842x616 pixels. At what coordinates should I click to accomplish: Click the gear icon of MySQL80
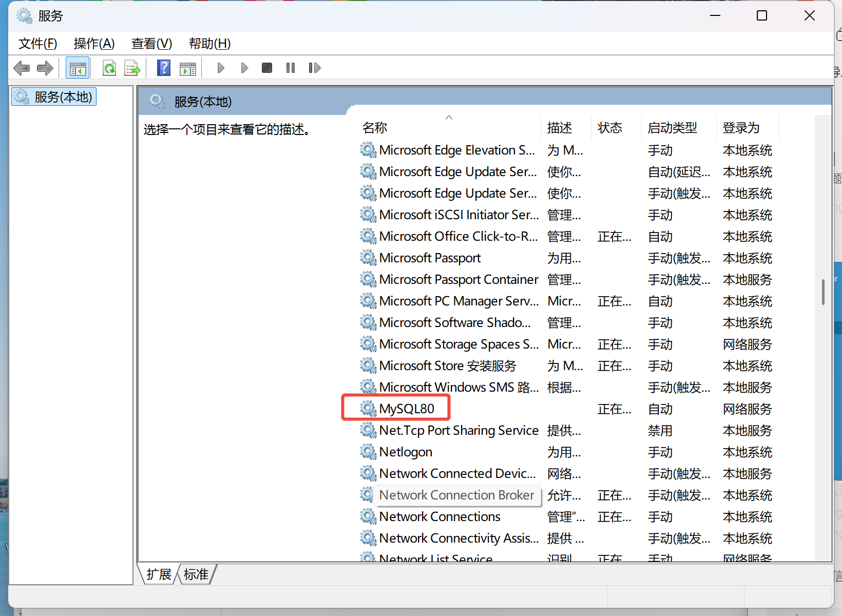click(x=368, y=409)
